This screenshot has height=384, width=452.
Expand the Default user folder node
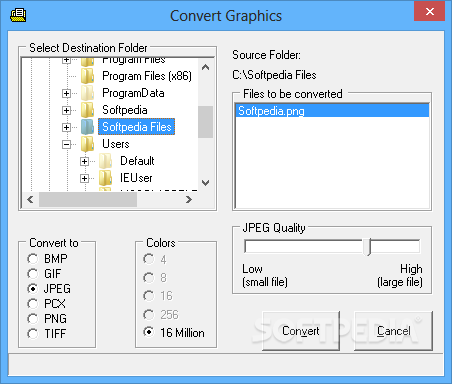pos(84,162)
